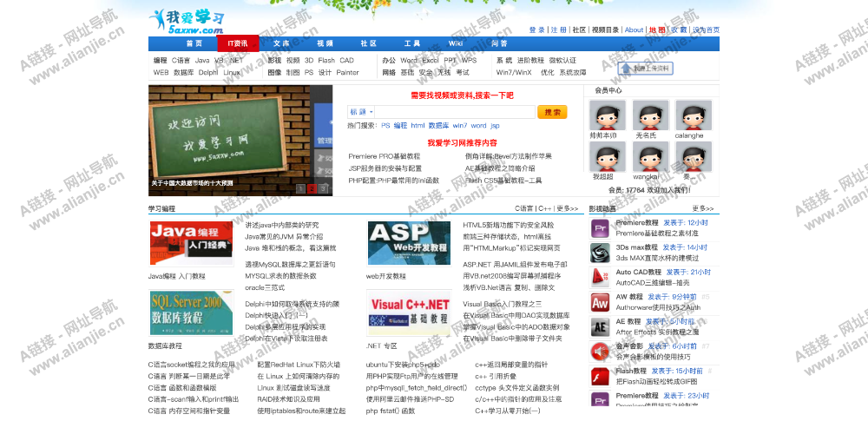Open the Java编程 入门经典 thumbnail
This screenshot has width=868, height=421.
191,243
